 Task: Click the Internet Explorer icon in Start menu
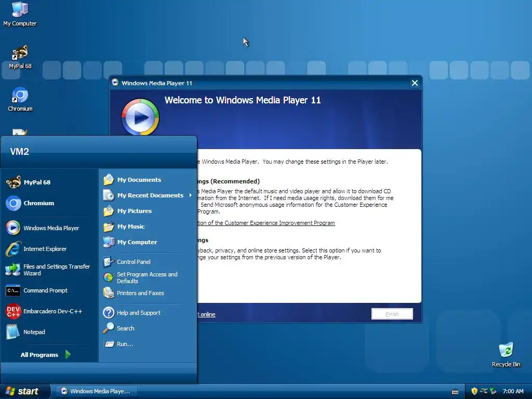(13, 249)
